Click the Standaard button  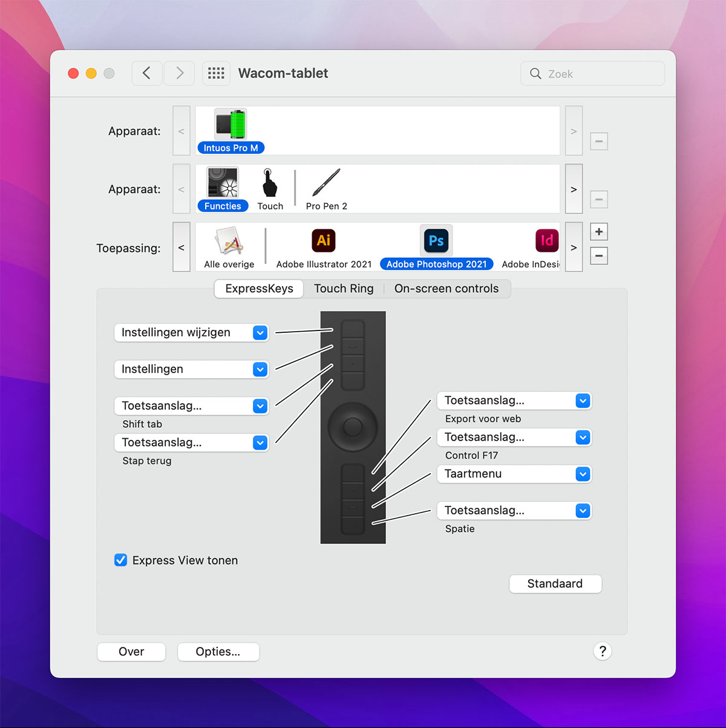click(555, 584)
